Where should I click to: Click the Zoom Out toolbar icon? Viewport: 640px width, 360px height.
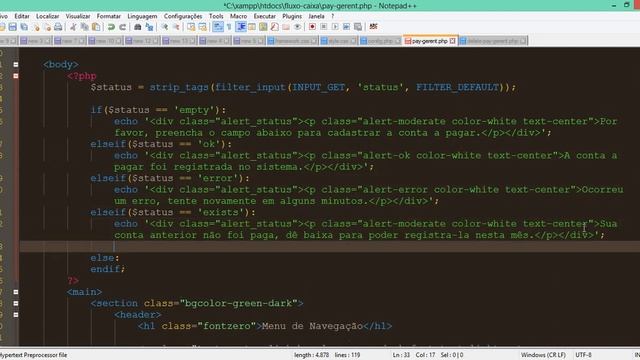pos(176,27)
